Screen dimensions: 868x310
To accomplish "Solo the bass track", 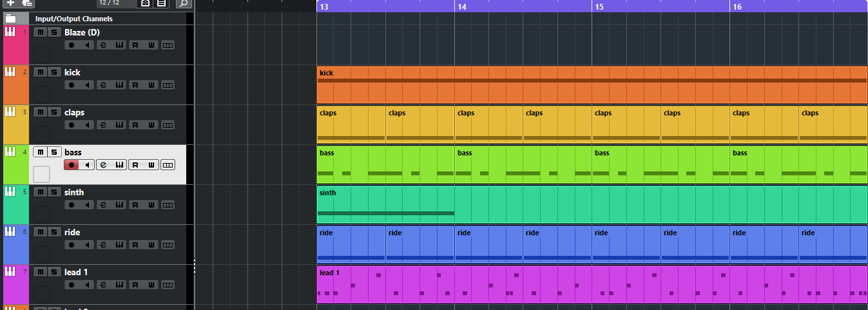I will 54,152.
